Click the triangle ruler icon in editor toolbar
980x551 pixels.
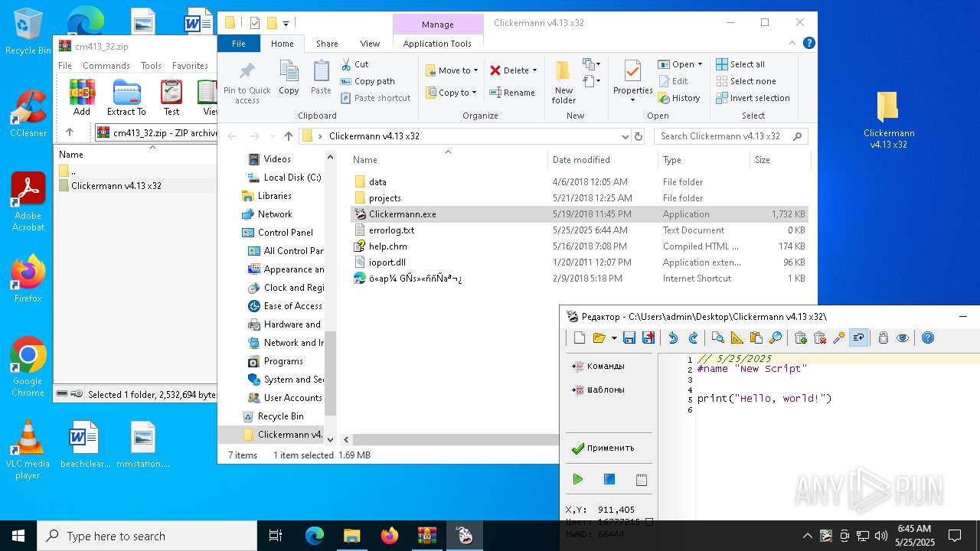(x=737, y=338)
